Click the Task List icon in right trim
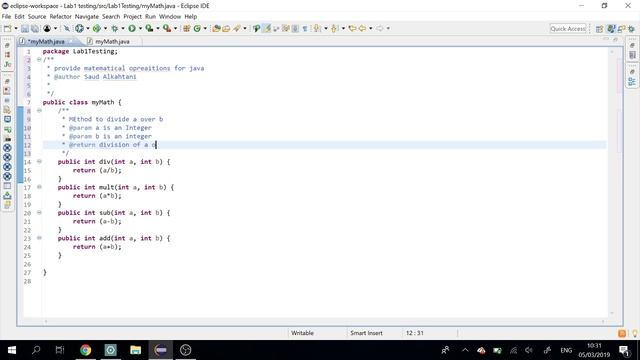Image resolution: width=640 pixels, height=360 pixels. 632,55
